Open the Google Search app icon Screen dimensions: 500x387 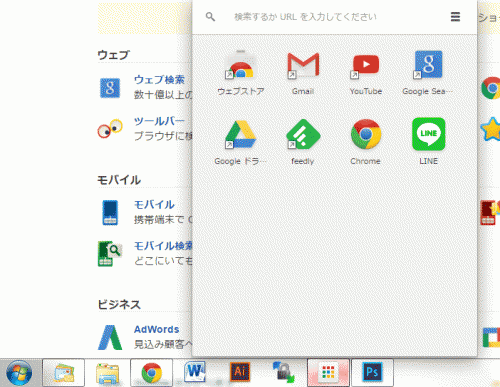[428, 65]
